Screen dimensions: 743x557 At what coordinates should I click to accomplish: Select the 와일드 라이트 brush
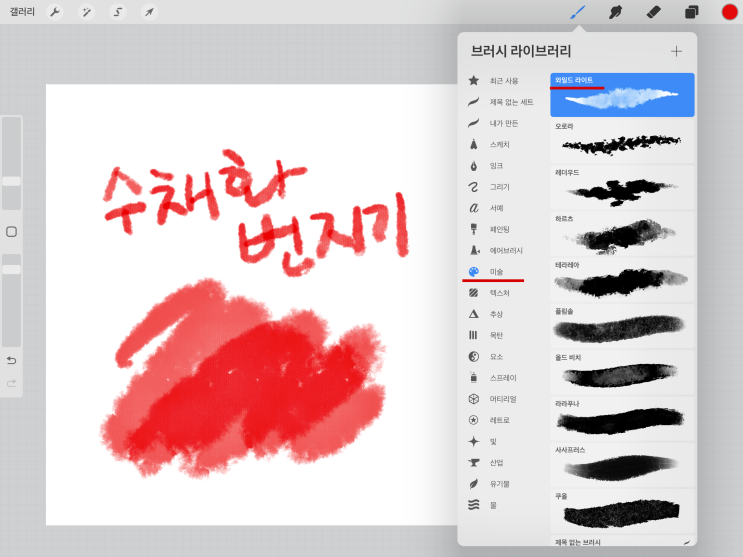(x=622, y=95)
